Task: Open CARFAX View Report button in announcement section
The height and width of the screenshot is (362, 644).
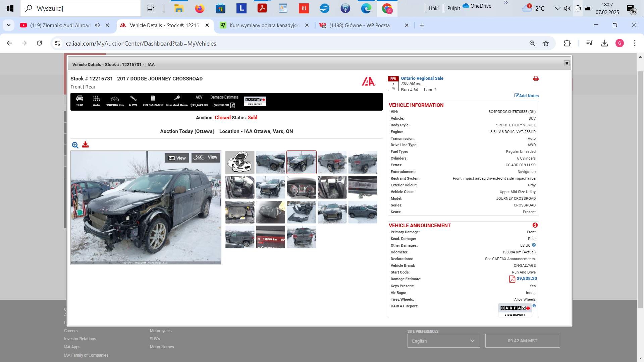Action: coord(515,310)
